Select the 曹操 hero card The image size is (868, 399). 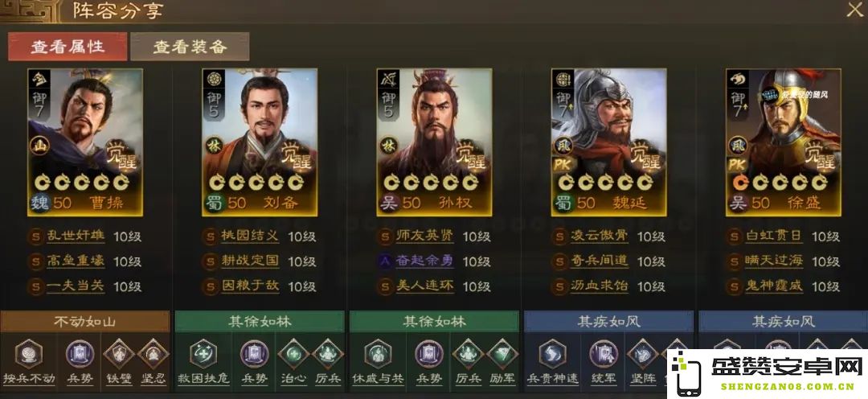tap(85, 142)
